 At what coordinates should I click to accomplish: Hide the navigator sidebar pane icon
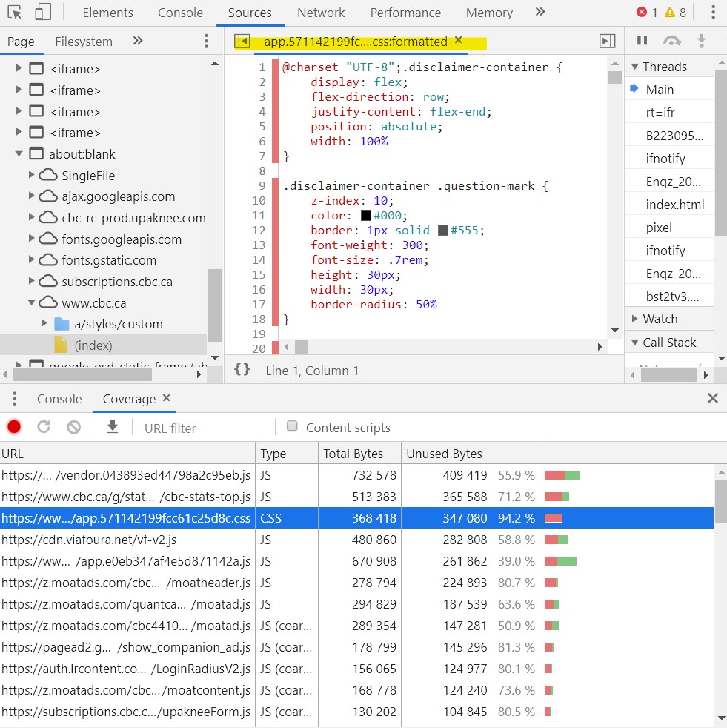[x=242, y=42]
